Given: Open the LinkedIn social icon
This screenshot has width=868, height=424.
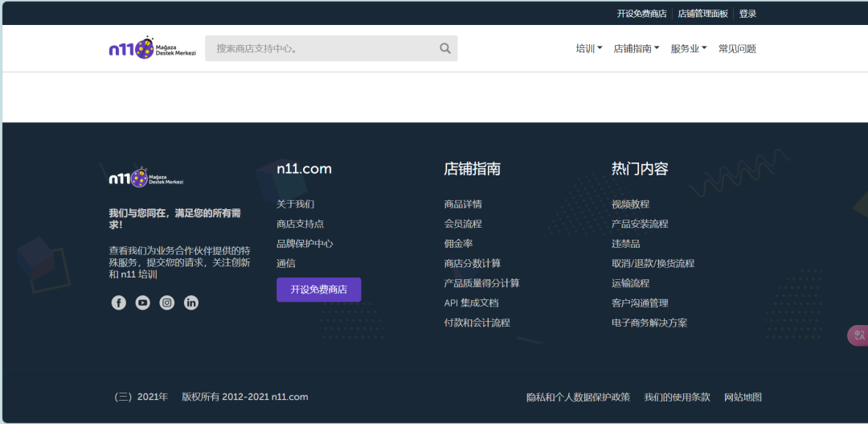Looking at the screenshot, I should click(190, 303).
